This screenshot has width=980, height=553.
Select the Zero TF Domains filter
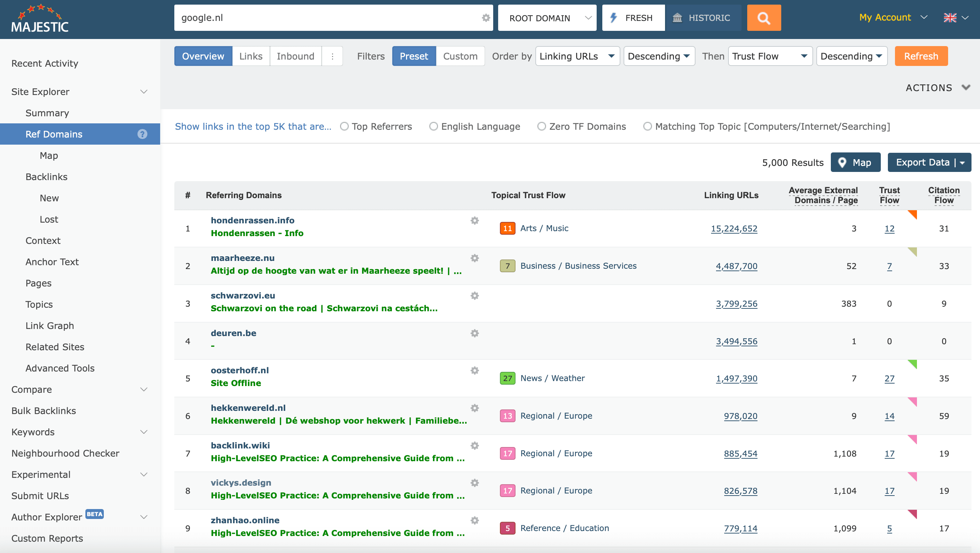point(541,126)
